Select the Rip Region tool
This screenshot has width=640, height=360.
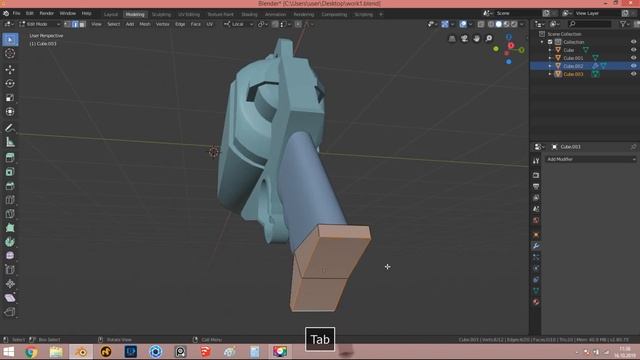[10, 312]
